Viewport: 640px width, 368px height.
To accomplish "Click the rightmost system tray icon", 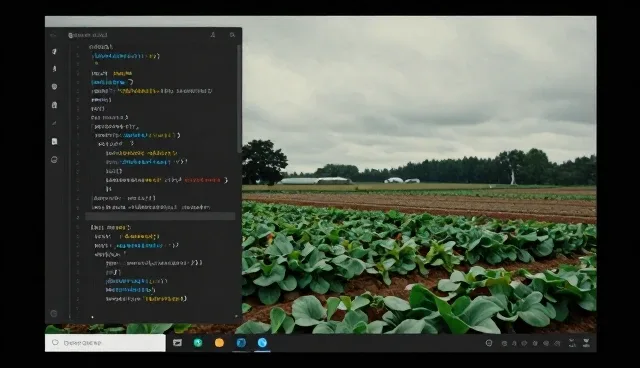I will pos(587,343).
